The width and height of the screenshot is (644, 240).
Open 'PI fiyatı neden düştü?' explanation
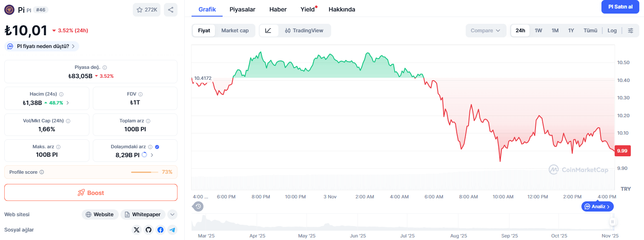pyautogui.click(x=42, y=46)
